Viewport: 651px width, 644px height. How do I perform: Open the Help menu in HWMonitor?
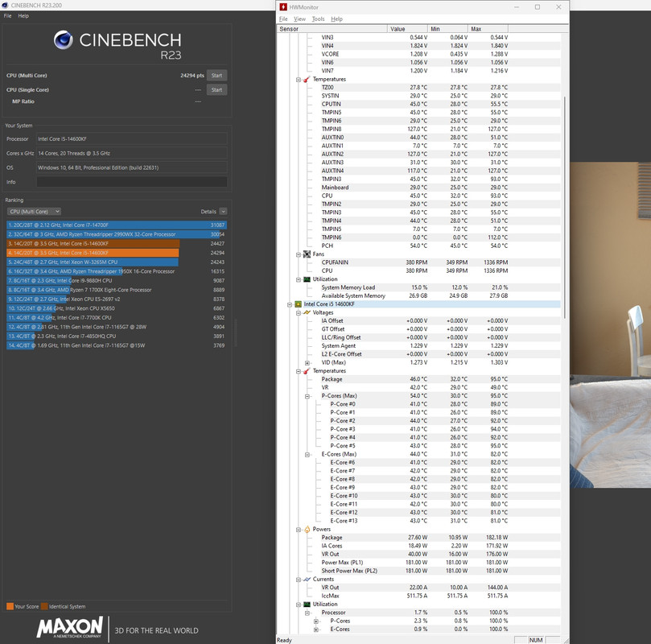pos(336,19)
